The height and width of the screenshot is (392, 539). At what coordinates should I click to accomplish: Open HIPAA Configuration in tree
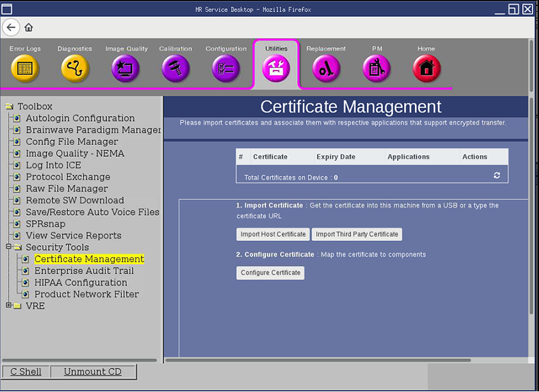click(80, 282)
